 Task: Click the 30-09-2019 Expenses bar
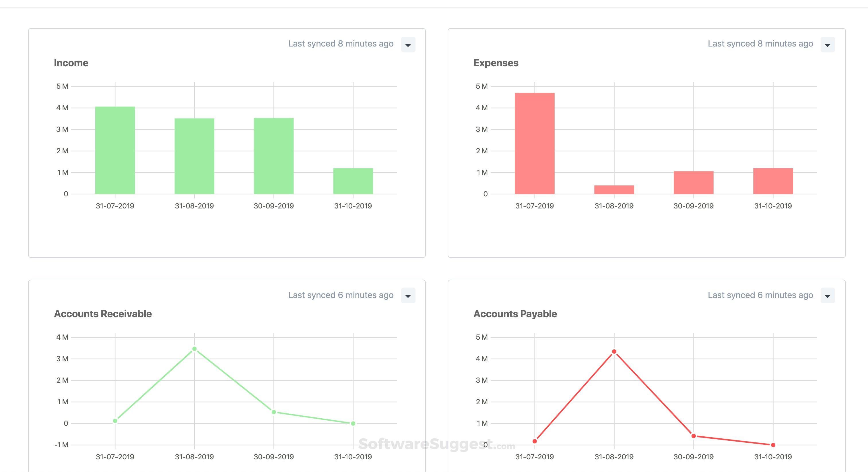click(x=694, y=183)
